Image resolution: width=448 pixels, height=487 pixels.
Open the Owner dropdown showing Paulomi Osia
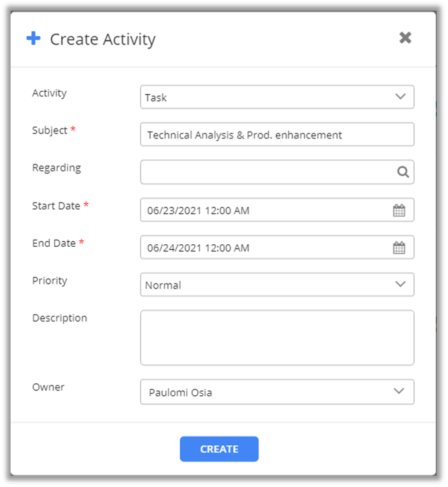pos(277,392)
